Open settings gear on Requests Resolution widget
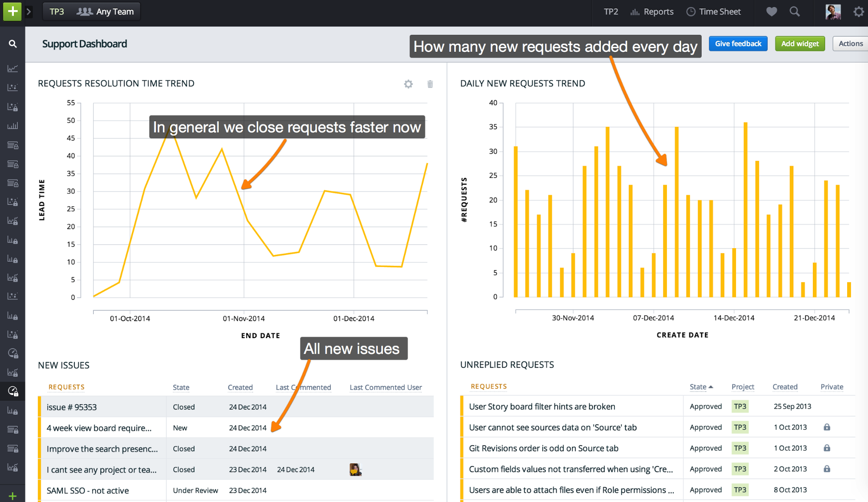The height and width of the screenshot is (502, 868). pyautogui.click(x=408, y=84)
